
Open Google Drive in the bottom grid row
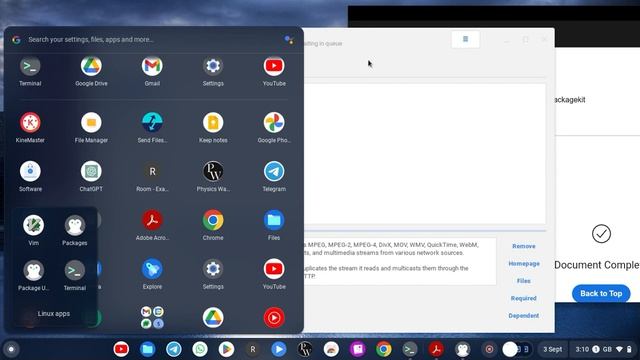click(x=213, y=318)
